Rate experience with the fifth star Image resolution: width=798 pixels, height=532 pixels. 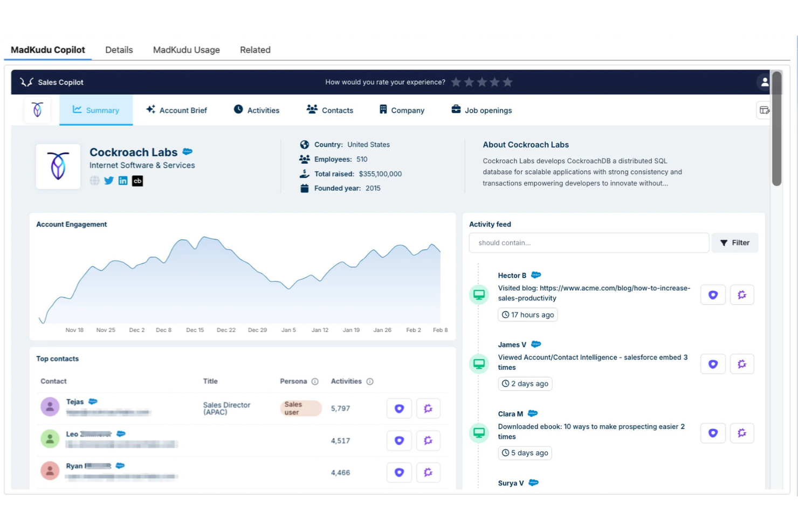coord(508,82)
